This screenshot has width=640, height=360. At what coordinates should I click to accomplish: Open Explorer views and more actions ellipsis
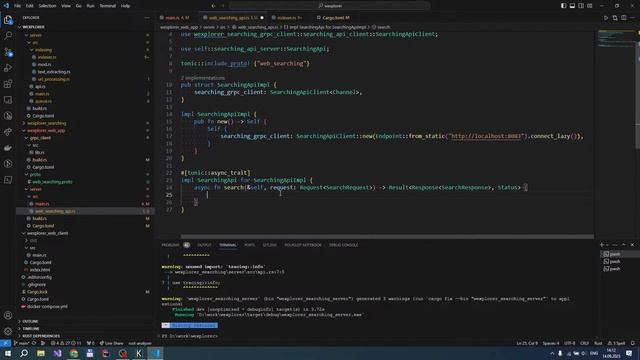[x=147, y=18]
